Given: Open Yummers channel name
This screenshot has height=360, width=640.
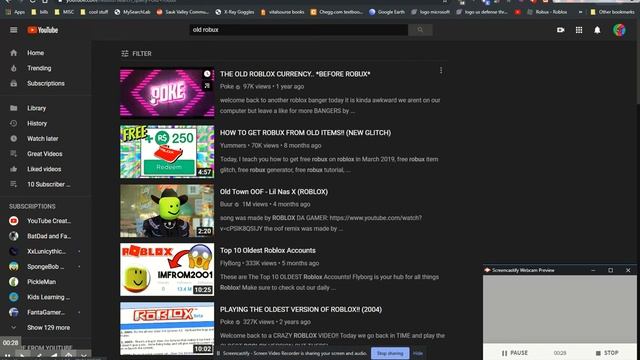Looking at the screenshot, I should [233, 145].
